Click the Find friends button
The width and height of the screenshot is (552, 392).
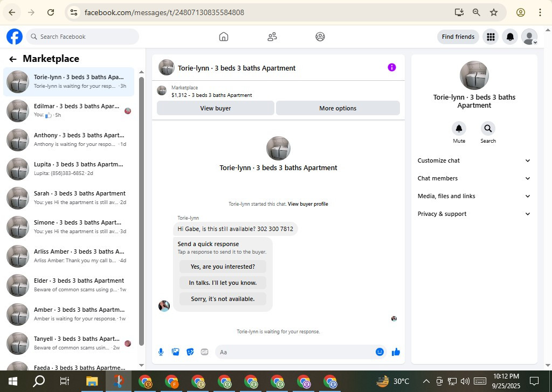[458, 37]
